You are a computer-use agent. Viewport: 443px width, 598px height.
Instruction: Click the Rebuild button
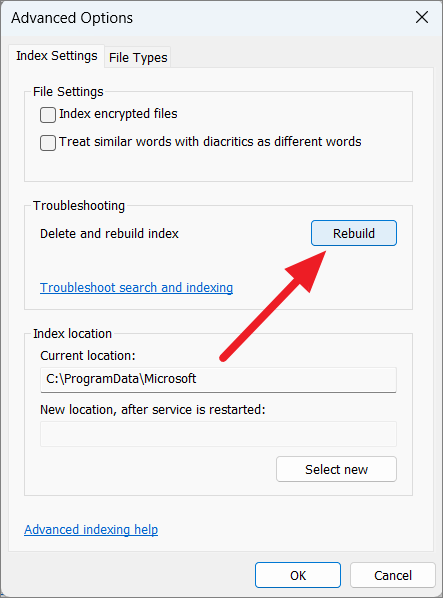pos(354,233)
